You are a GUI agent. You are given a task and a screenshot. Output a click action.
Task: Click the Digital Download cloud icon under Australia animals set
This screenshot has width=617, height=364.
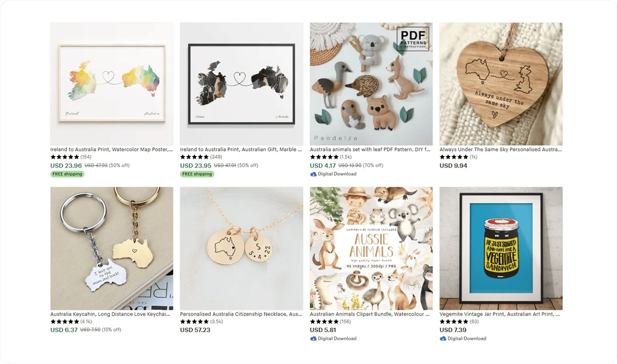pos(313,174)
